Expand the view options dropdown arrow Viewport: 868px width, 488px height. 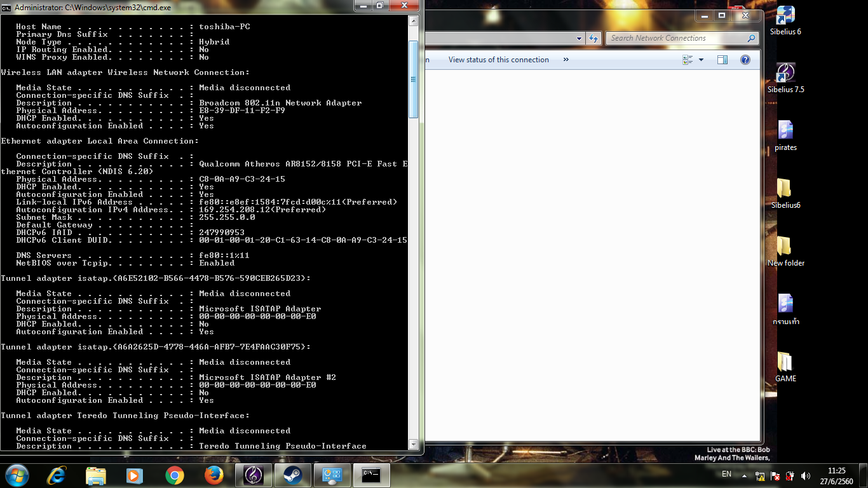pos(701,60)
